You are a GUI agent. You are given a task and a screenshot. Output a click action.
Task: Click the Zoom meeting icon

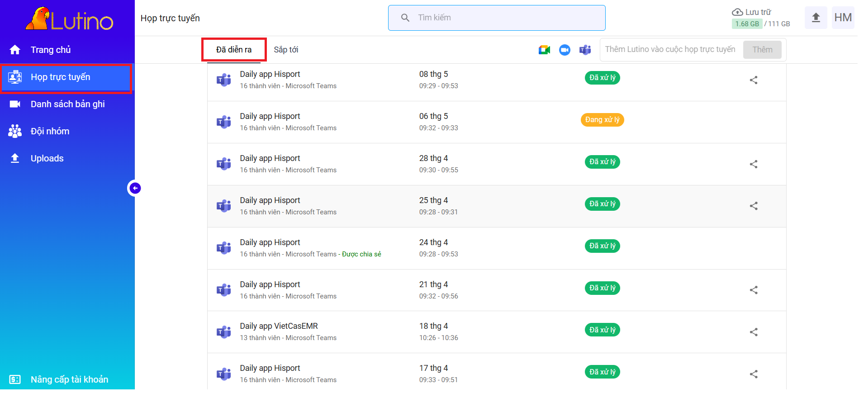coord(564,50)
